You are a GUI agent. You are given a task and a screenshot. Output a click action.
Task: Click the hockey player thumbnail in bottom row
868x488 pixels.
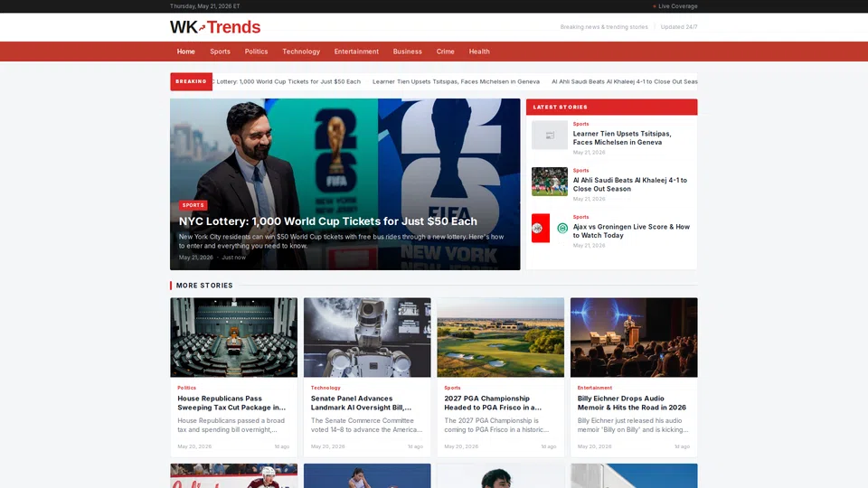(233, 476)
